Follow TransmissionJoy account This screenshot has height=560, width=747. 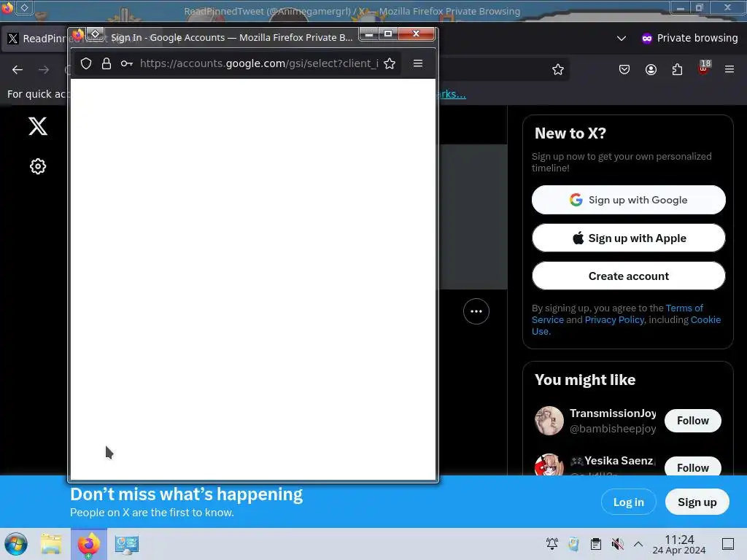pos(693,421)
